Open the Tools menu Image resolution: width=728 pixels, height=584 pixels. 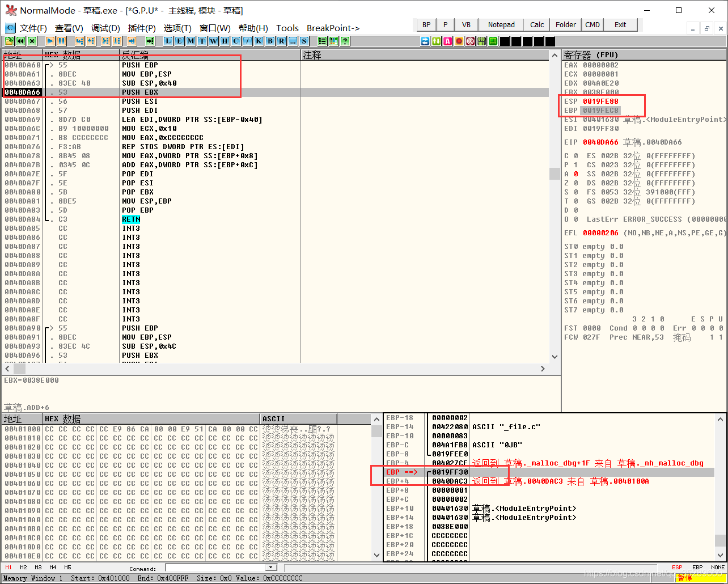tap(287, 28)
